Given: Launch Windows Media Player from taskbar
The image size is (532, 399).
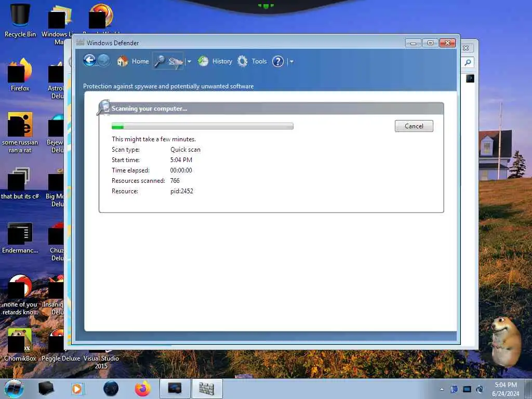Looking at the screenshot, I should point(77,389).
